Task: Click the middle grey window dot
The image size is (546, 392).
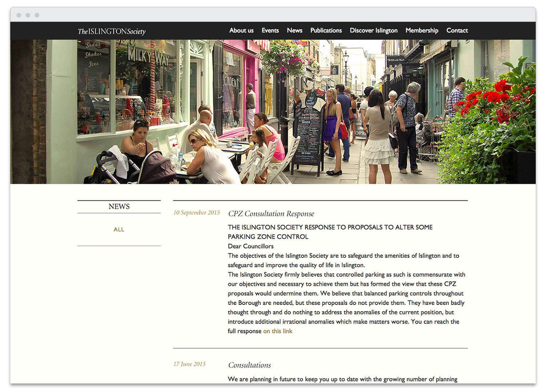Action: [x=28, y=15]
